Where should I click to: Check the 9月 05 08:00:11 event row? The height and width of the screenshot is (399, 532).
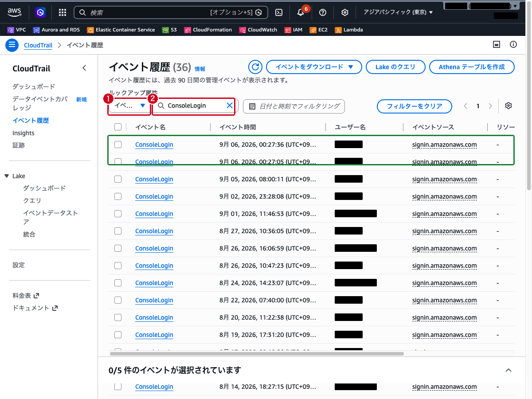pyautogui.click(x=118, y=179)
